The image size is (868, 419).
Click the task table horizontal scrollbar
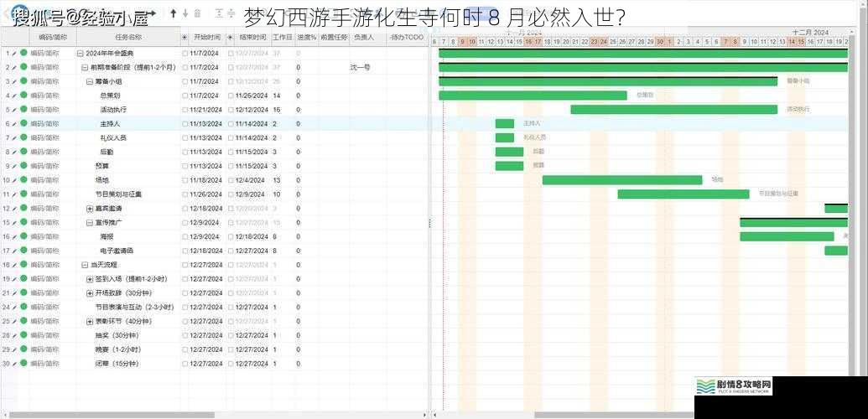[111, 415]
